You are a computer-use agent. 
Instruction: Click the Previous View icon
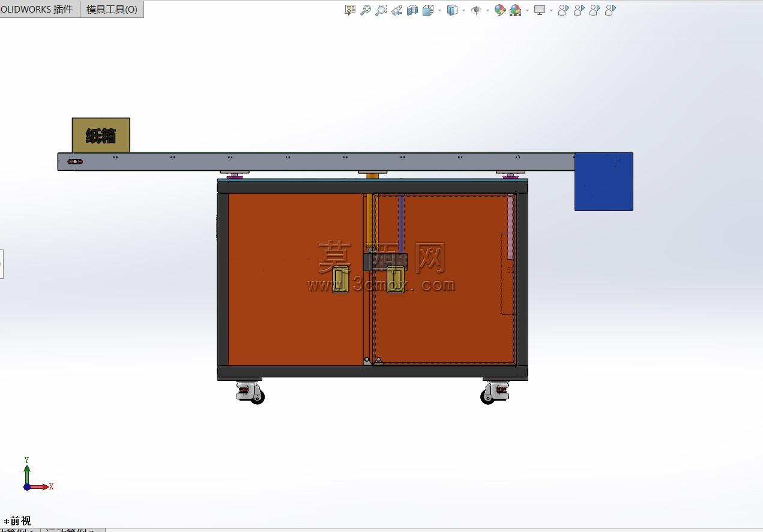tap(397, 10)
